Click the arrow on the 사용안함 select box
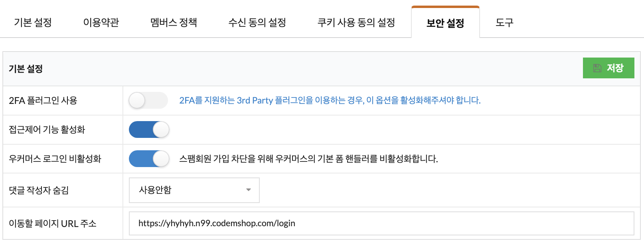 click(249, 190)
